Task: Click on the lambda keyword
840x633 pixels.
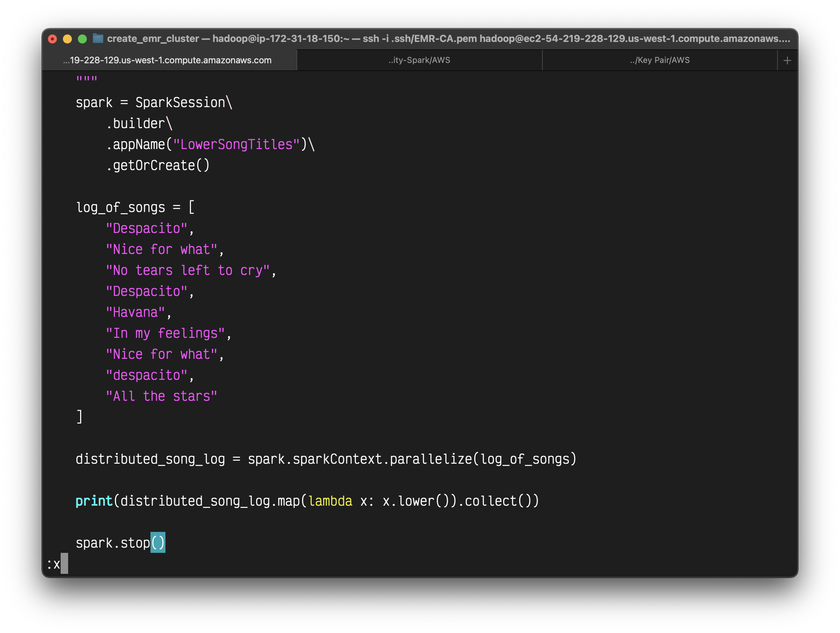Action: (330, 501)
